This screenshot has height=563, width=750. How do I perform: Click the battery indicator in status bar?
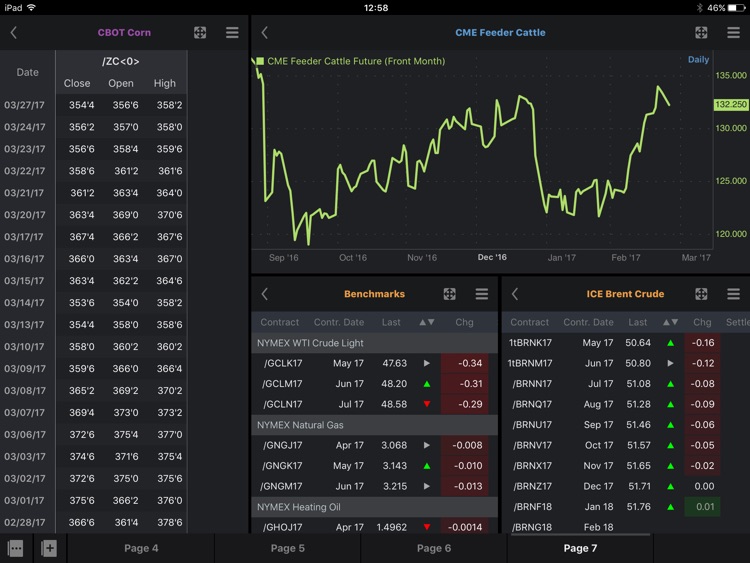click(x=736, y=8)
